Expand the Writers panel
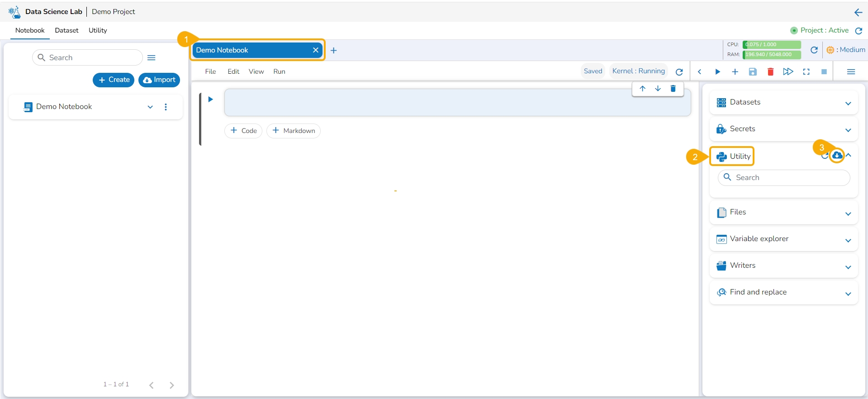 coord(848,267)
